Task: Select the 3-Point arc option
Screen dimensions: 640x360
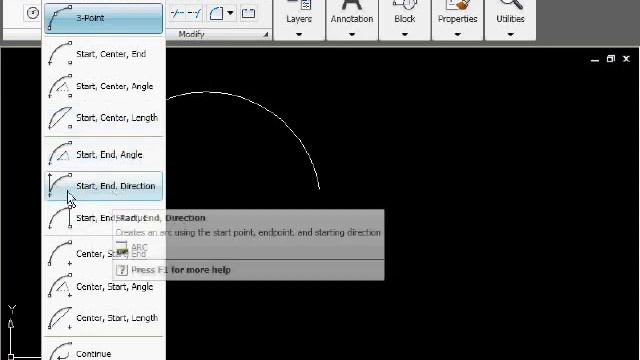Action: coord(103,18)
